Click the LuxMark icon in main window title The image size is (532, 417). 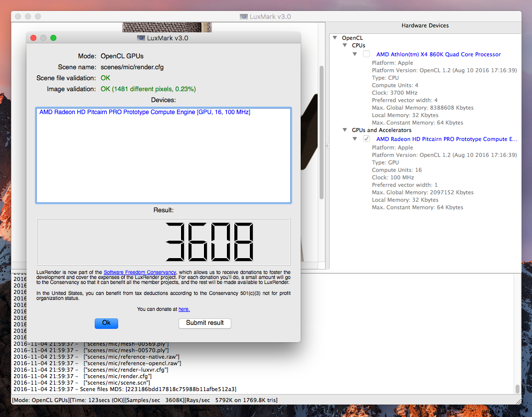coord(244,16)
